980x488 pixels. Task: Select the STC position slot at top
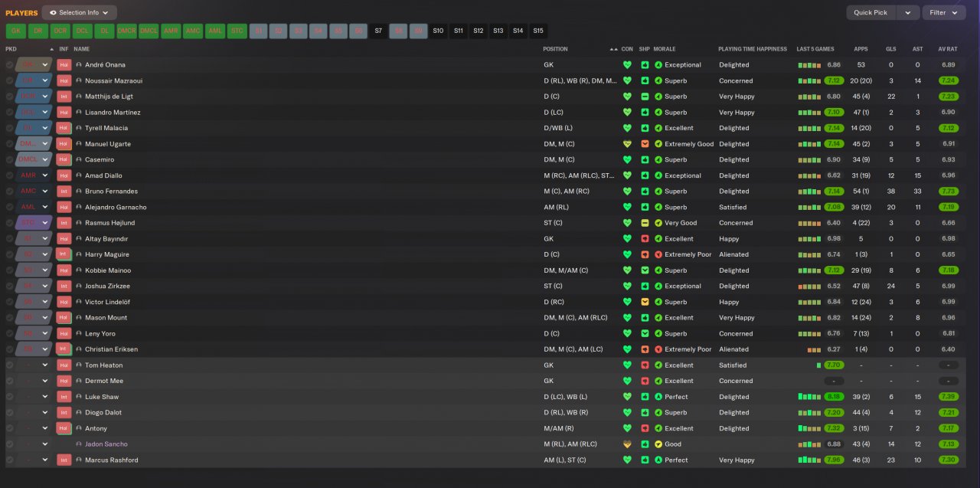tap(237, 31)
